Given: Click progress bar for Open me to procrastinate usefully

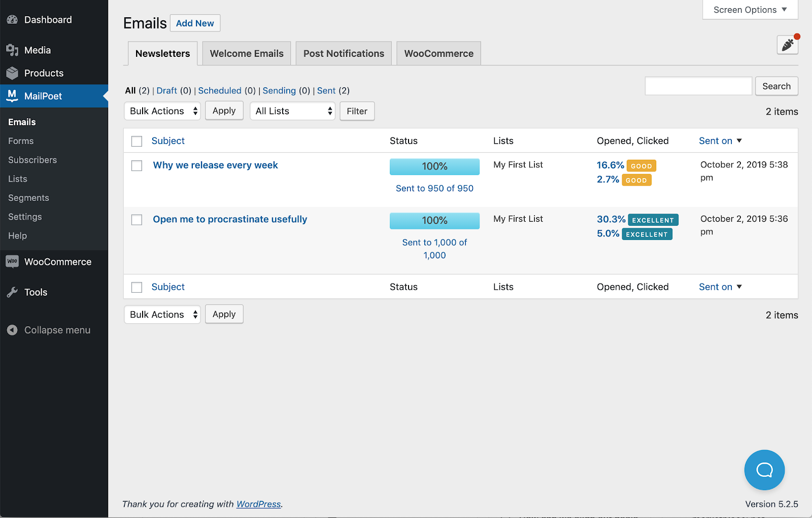Looking at the screenshot, I should [434, 221].
